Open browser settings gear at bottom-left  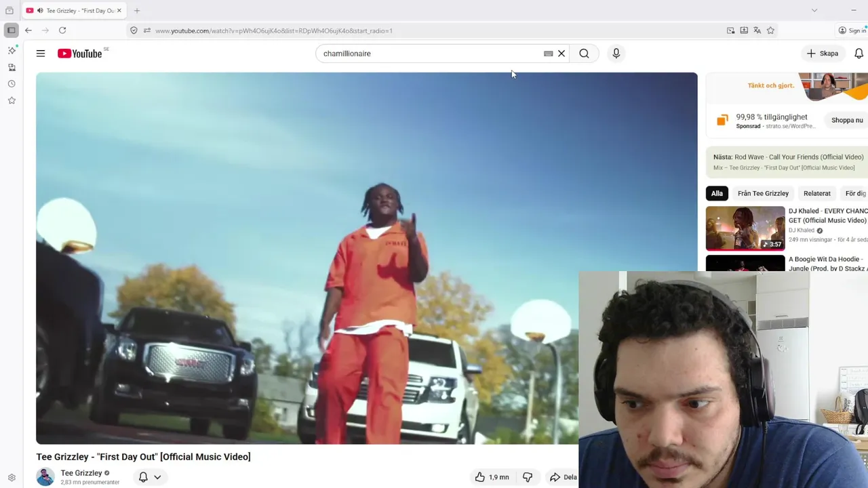(x=12, y=478)
